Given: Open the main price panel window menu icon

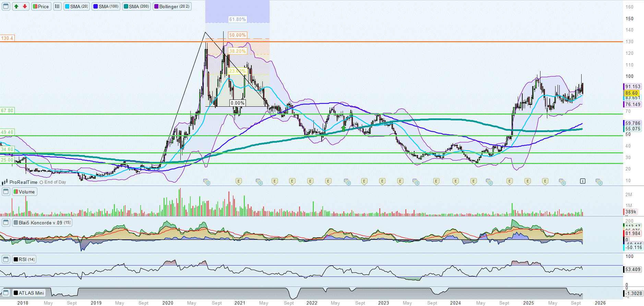Looking at the screenshot, I should click(6, 7).
